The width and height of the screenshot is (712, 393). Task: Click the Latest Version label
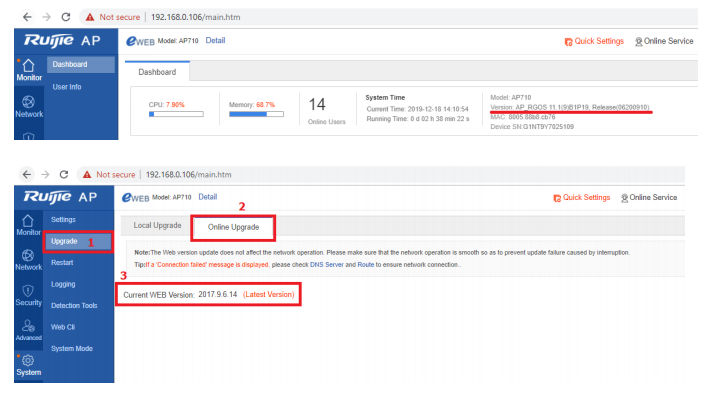[x=268, y=294]
